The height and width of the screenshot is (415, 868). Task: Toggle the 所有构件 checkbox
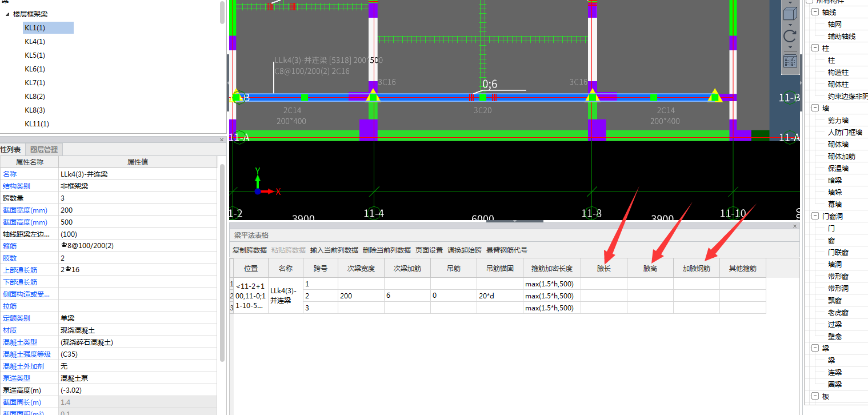point(809,2)
